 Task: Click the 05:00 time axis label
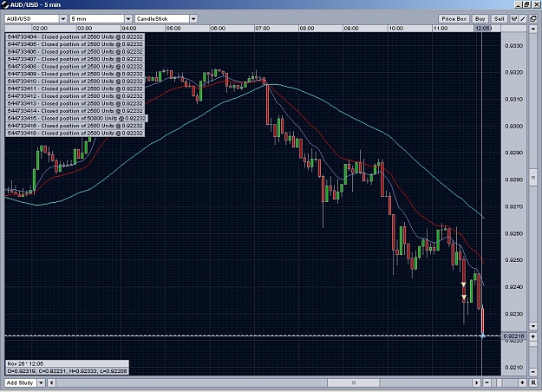173,29
